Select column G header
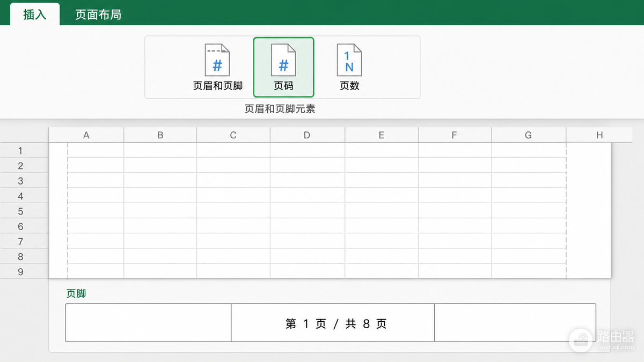The image size is (644, 362). tap(529, 135)
